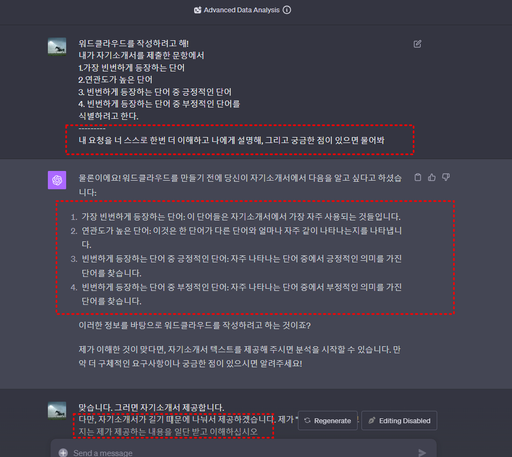Click the send arrow icon
Screen dimensions: 512x457
[422, 453]
